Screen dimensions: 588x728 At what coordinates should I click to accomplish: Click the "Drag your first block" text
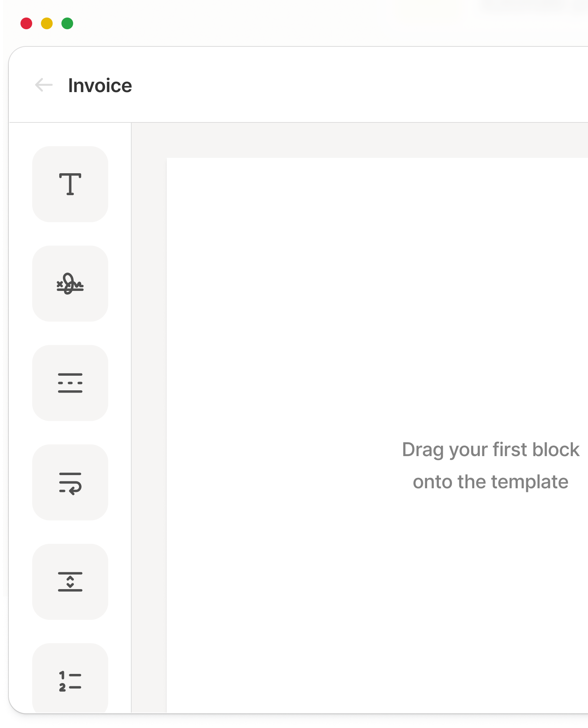(x=491, y=450)
